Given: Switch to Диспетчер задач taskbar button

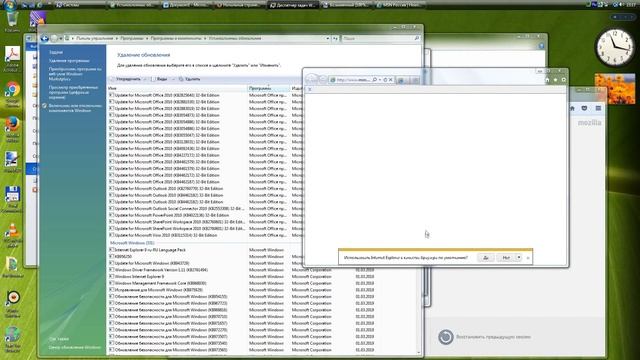Looking at the screenshot, I should click(x=293, y=5).
